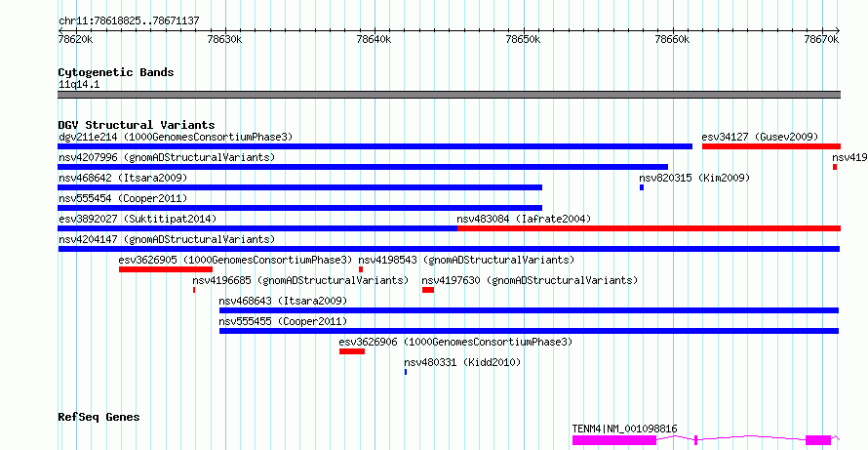Click the dgv211e214 blue variant bar
This screenshot has width=868, height=450.
[375, 146]
